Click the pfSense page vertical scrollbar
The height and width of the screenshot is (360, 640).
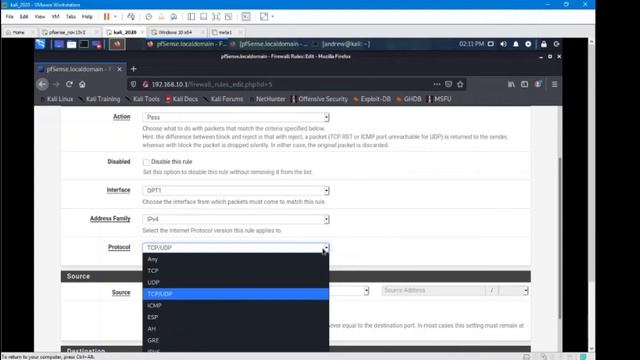(560, 237)
